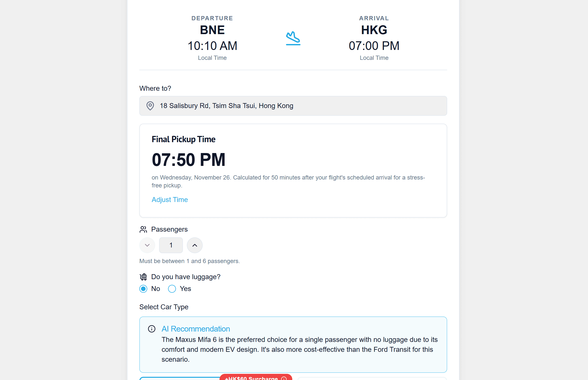588x380 pixels.
Task: Click the +HK$60 Surcharge badge
Action: (256, 377)
